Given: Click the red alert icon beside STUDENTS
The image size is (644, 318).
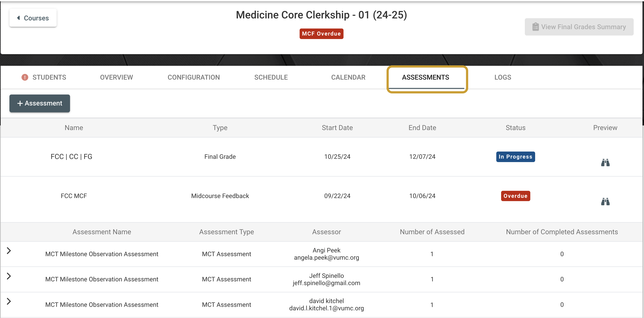Looking at the screenshot, I should (25, 77).
